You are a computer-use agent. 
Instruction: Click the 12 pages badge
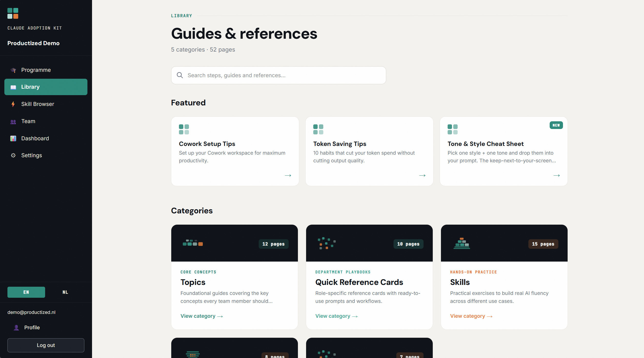274,244
